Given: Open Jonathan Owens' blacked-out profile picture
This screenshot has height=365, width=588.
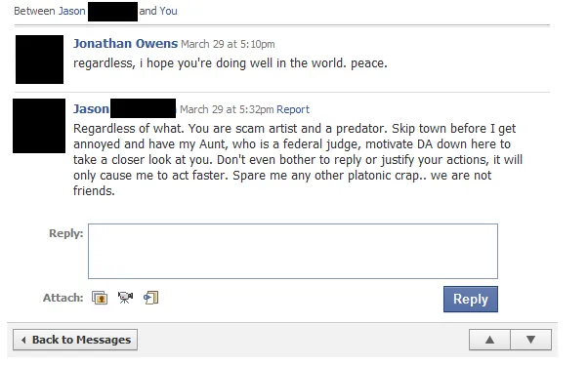Looking at the screenshot, I should (39, 60).
